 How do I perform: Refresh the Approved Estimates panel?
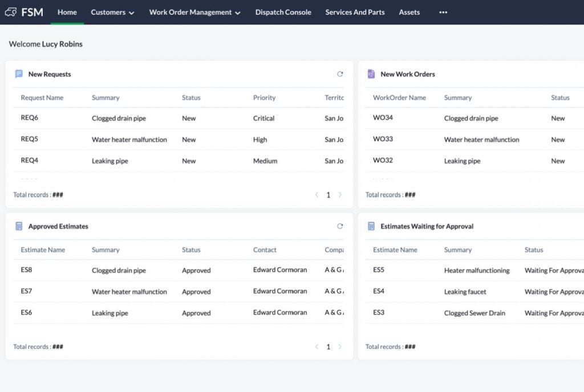pos(340,226)
